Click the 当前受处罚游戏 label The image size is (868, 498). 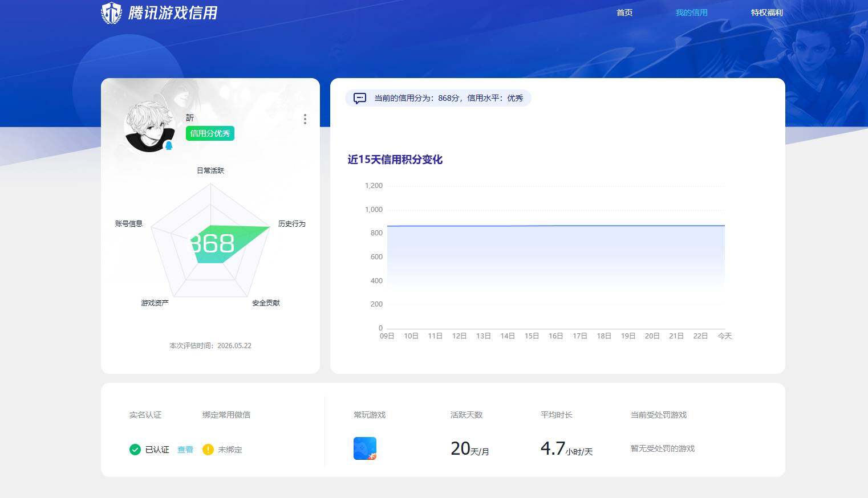pyautogui.click(x=659, y=415)
